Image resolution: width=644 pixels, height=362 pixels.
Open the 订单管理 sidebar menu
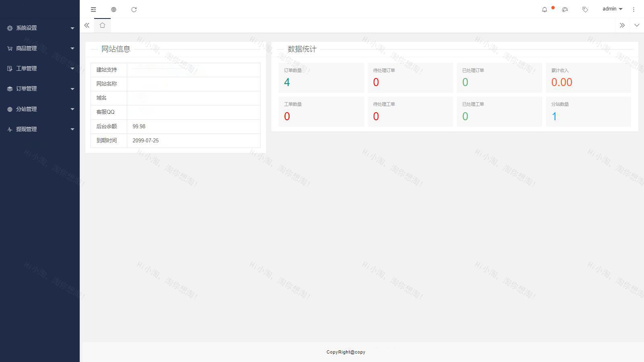pyautogui.click(x=40, y=89)
